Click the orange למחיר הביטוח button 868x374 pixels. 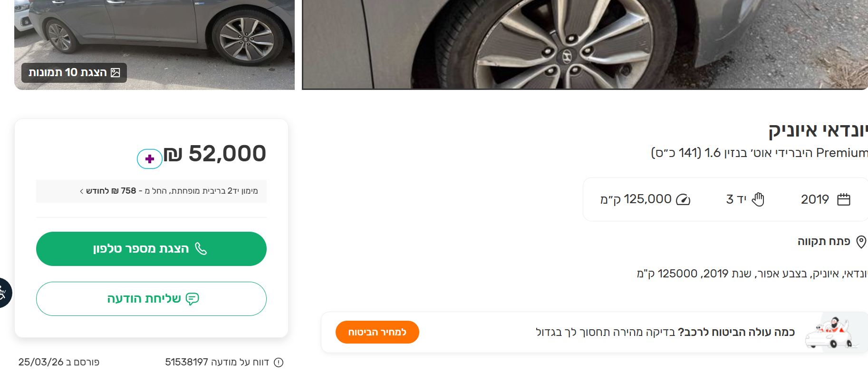coord(377,332)
